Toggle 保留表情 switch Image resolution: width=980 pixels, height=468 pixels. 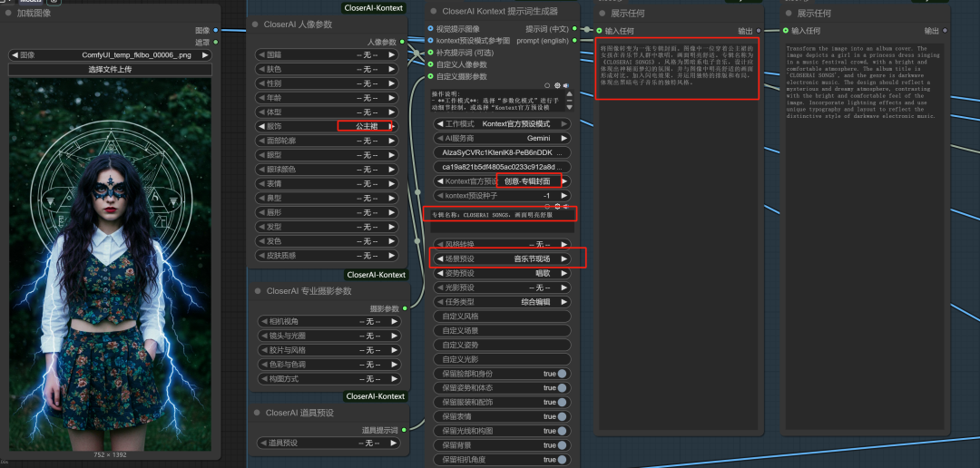coord(563,417)
